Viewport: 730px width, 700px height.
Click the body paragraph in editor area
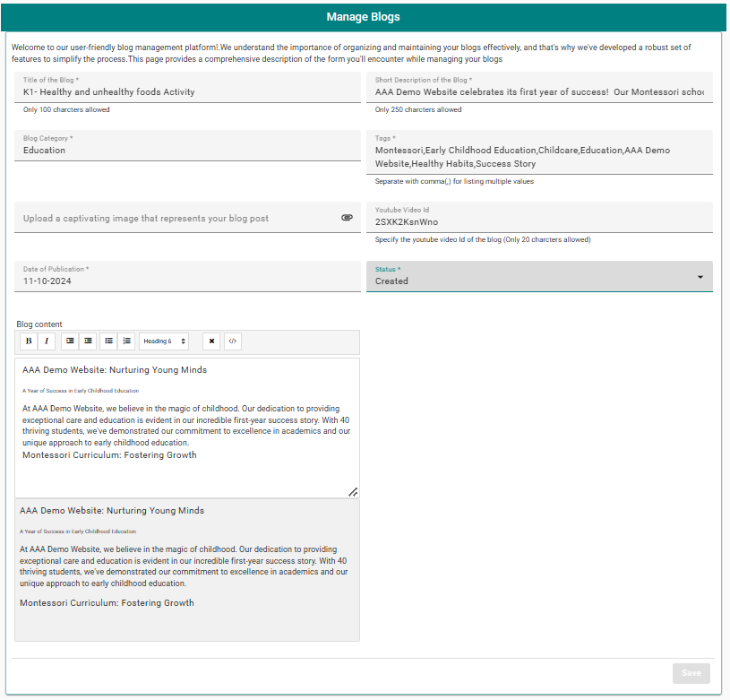(186, 425)
